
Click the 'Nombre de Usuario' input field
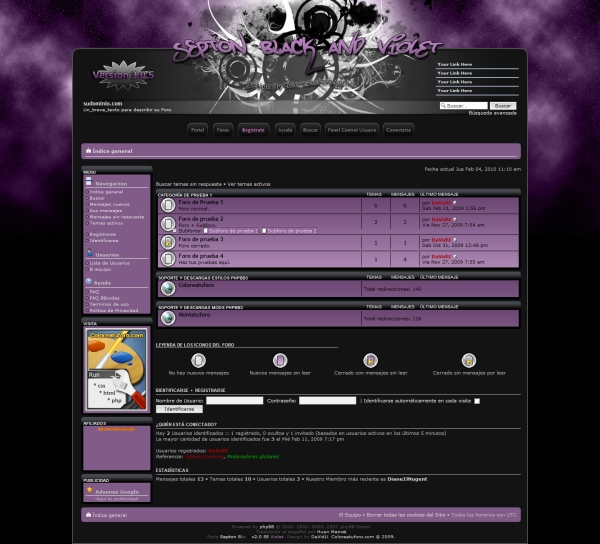tap(234, 400)
